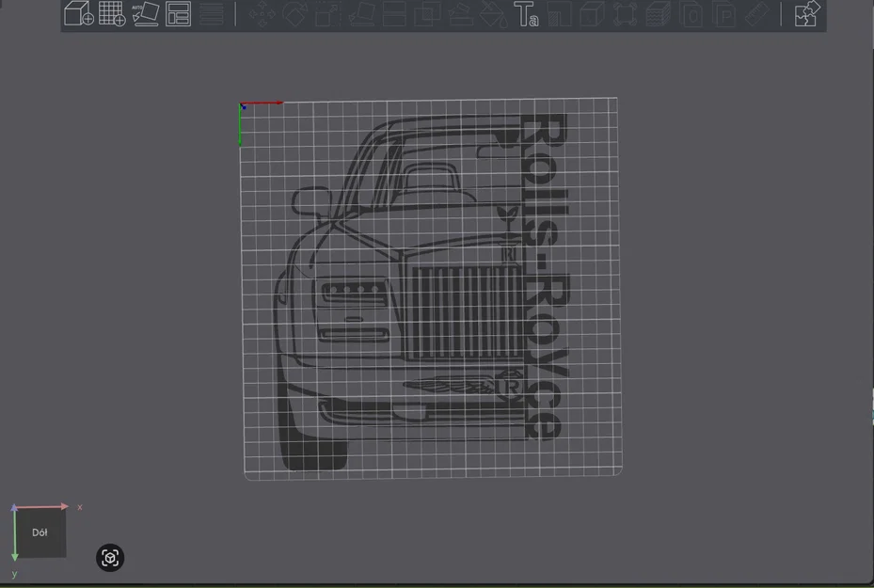Select the Lay on face tool
This screenshot has width=874, height=588.
(x=361, y=14)
